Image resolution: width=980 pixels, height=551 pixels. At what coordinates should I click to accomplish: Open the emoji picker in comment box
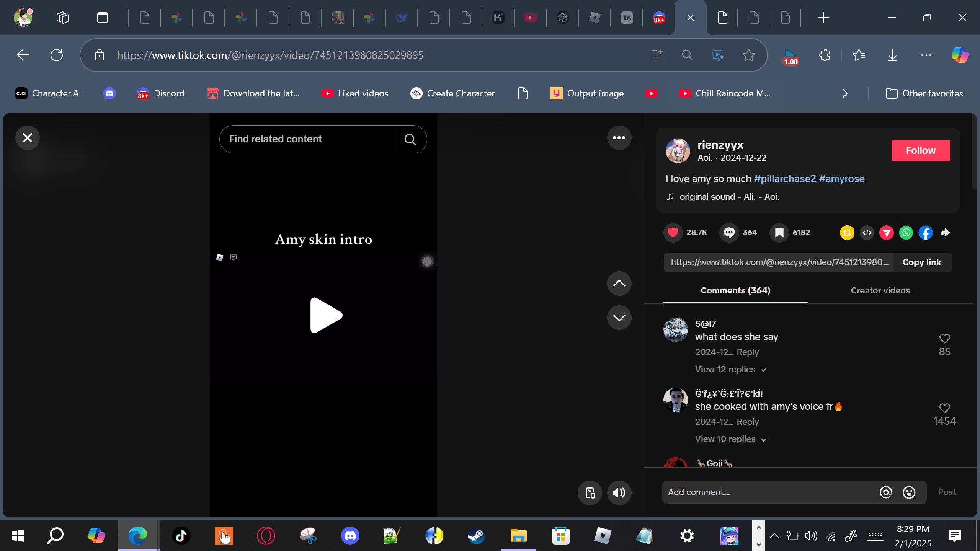click(909, 492)
